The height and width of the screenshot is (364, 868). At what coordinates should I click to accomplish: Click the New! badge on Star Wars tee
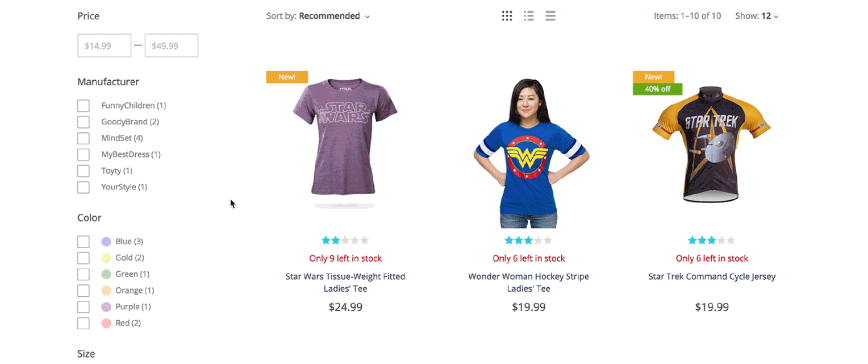tap(287, 77)
